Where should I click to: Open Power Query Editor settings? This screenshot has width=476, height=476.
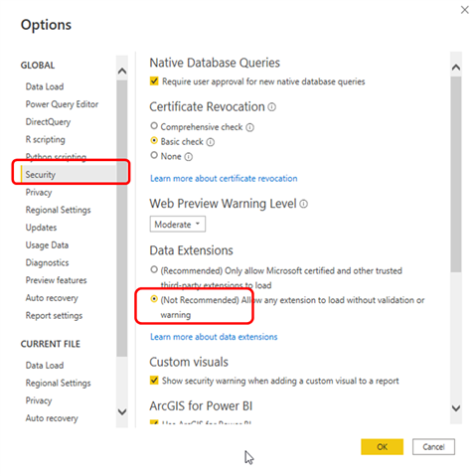(x=62, y=104)
